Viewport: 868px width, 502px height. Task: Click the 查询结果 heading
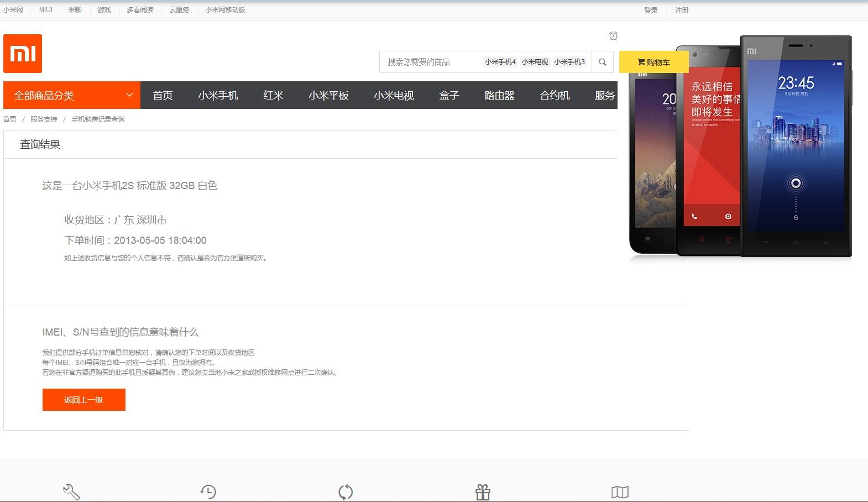coord(40,145)
